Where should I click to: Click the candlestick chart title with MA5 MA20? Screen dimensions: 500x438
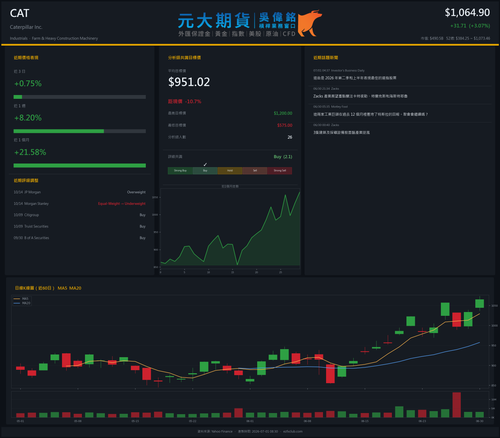(x=48, y=288)
